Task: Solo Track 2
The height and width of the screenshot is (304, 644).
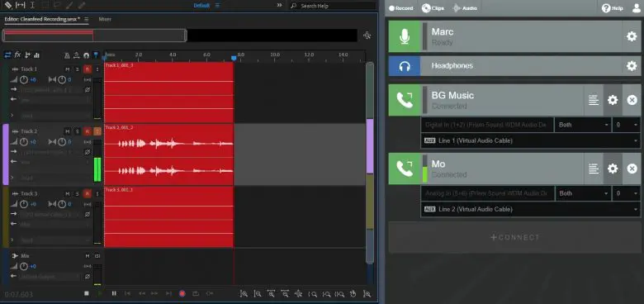Action: click(78, 131)
